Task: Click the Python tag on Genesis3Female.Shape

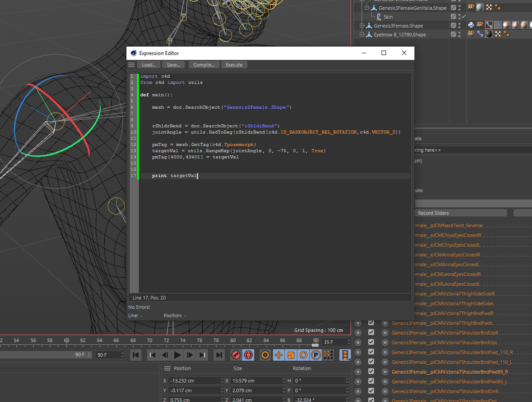Action: coord(471,25)
